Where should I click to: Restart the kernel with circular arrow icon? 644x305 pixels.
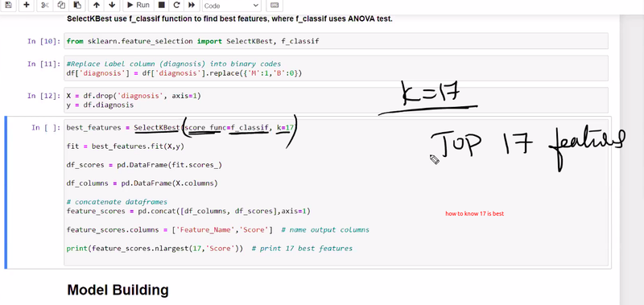point(176,5)
